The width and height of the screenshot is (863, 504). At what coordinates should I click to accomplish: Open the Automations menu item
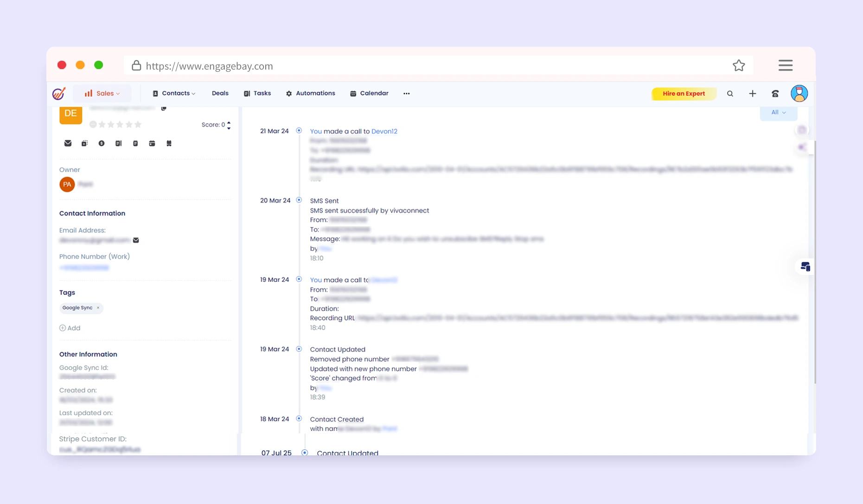[x=311, y=94]
